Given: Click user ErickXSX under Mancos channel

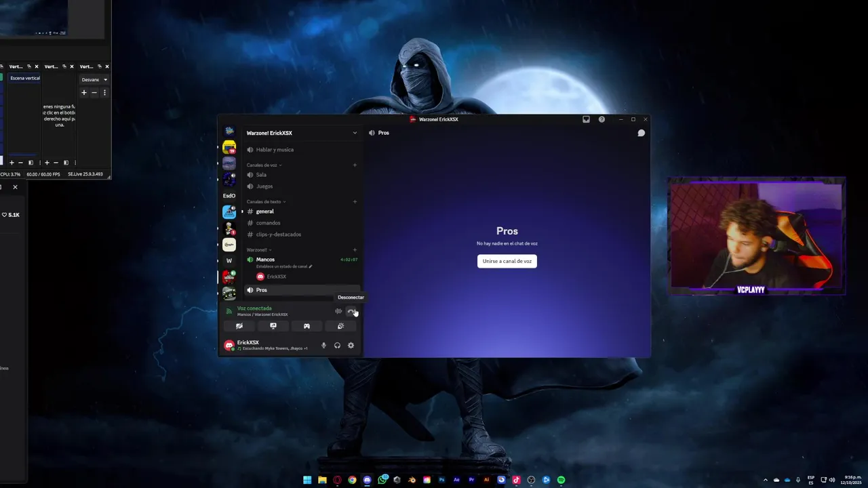Looking at the screenshot, I should pos(271,277).
